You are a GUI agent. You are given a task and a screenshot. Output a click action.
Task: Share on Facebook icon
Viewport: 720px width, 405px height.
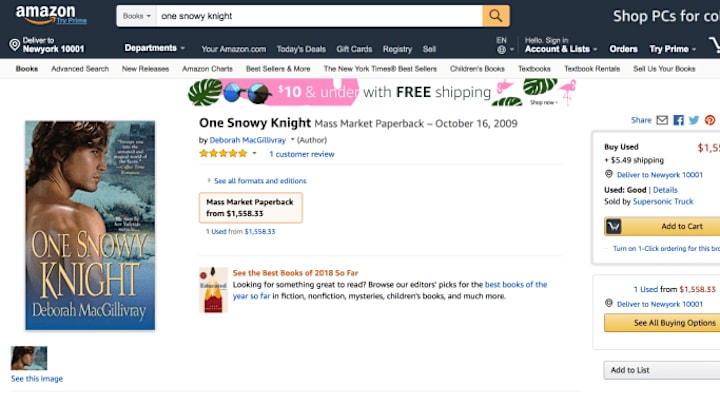tap(678, 120)
